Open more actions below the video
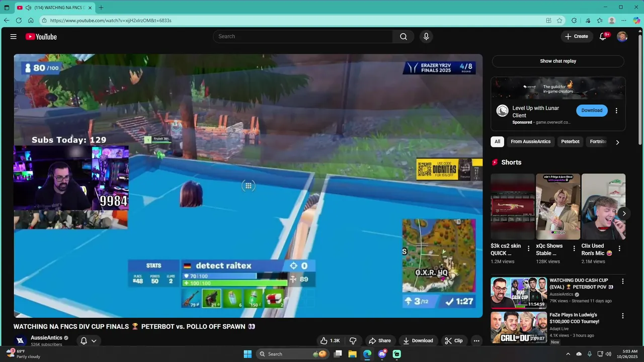The width and height of the screenshot is (644, 362). pyautogui.click(x=476, y=341)
